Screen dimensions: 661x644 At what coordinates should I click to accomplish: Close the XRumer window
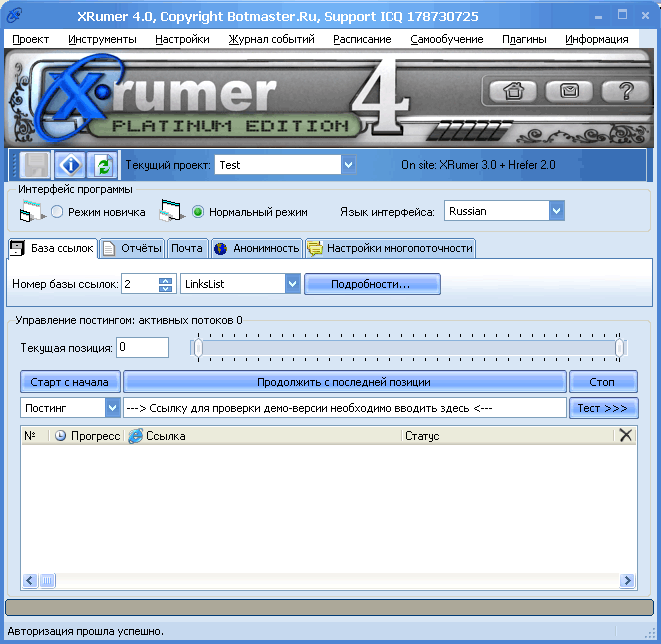click(x=645, y=16)
